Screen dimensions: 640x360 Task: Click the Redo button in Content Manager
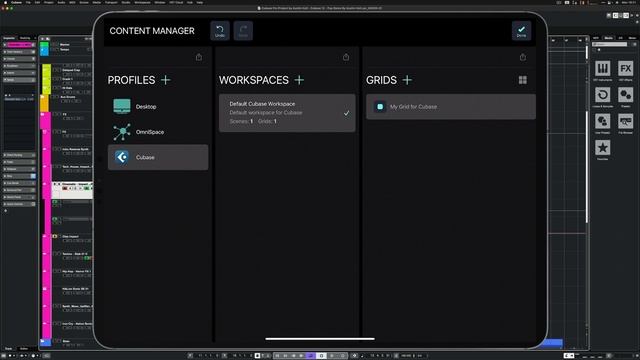(243, 31)
